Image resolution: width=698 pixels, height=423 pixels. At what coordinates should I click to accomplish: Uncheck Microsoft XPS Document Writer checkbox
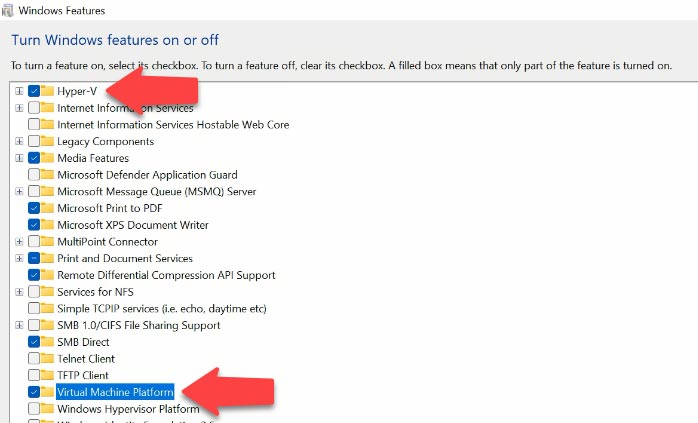tap(34, 225)
